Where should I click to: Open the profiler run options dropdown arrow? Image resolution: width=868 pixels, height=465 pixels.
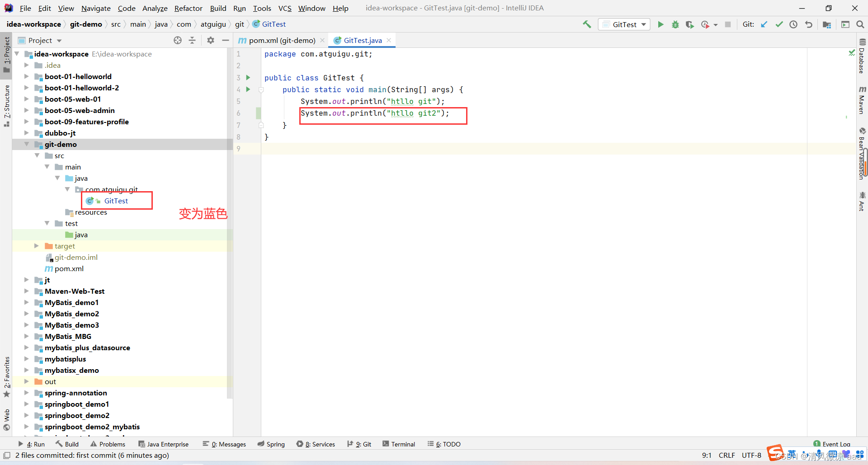(x=716, y=25)
